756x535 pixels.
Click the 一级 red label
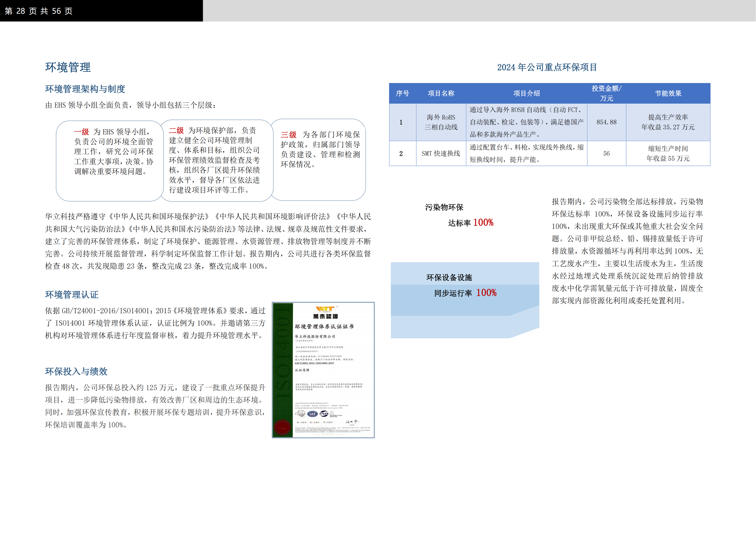(81, 132)
